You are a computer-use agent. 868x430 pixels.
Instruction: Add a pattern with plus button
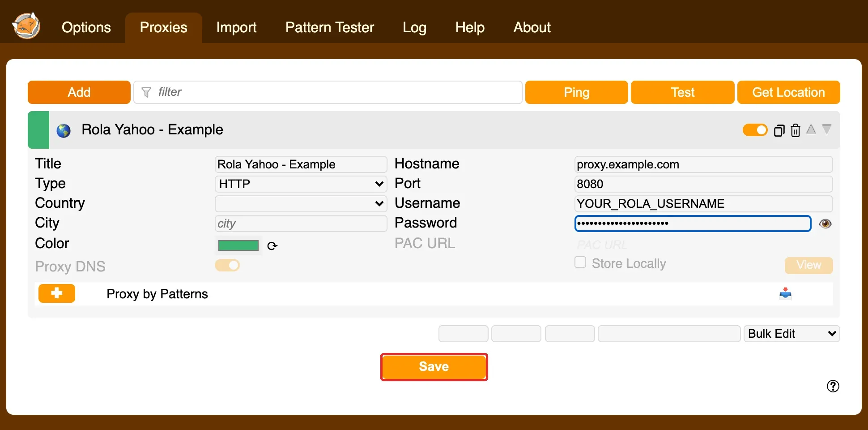(57, 293)
